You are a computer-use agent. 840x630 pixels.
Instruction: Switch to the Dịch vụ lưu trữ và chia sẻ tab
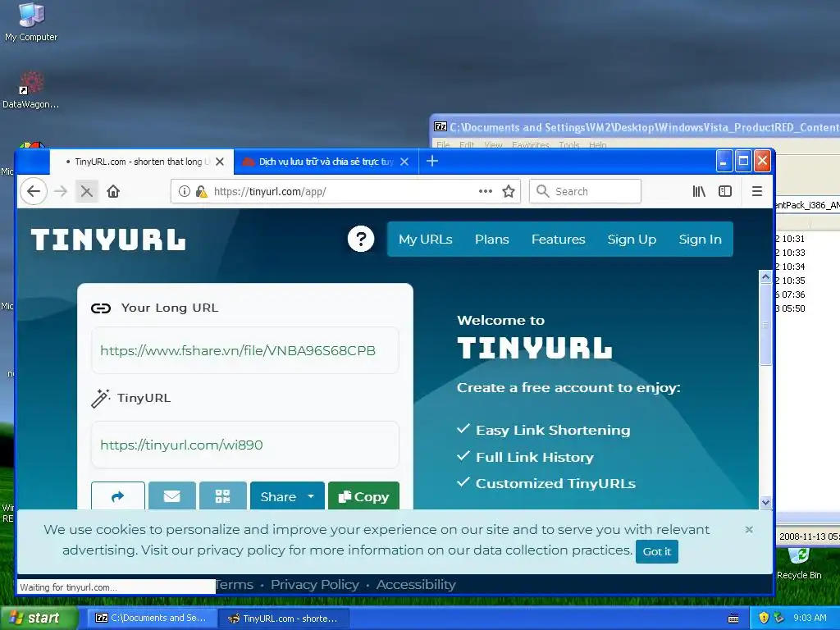click(x=326, y=162)
